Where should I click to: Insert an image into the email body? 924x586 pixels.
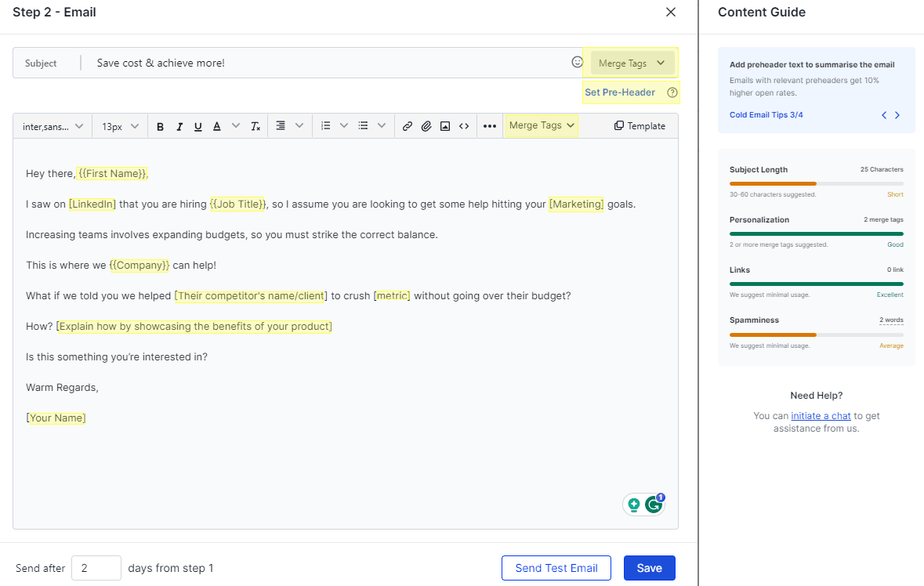[444, 125]
